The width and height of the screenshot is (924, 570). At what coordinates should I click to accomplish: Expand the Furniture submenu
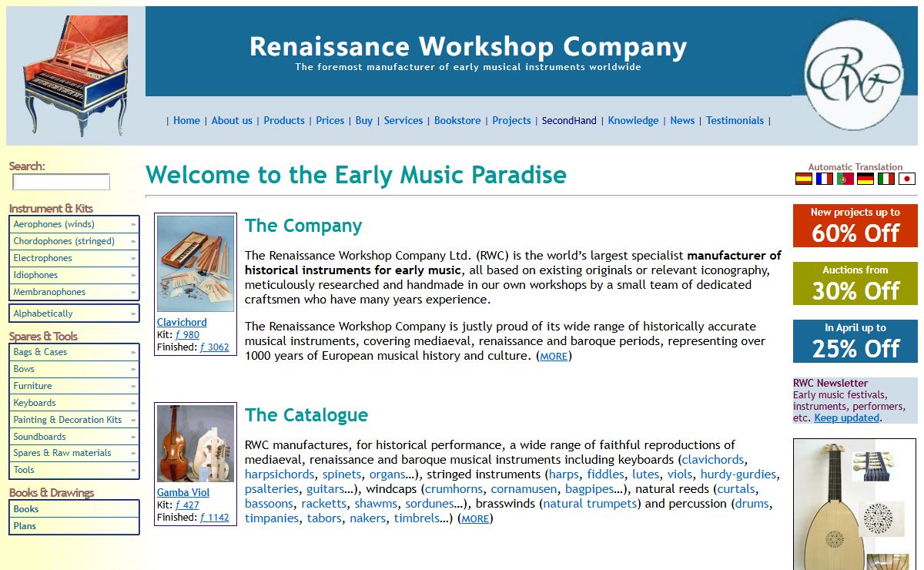74,386
